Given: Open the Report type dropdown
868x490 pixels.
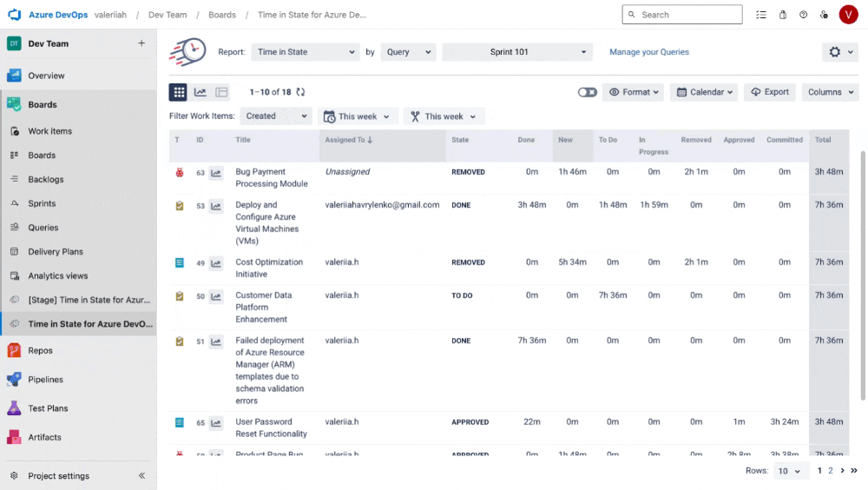Looking at the screenshot, I should pyautogui.click(x=305, y=52).
